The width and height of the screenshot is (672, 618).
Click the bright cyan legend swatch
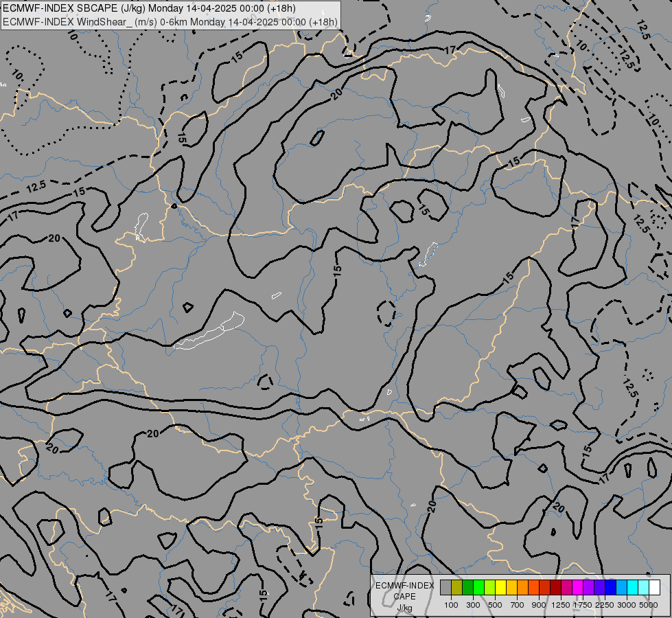[632, 587]
